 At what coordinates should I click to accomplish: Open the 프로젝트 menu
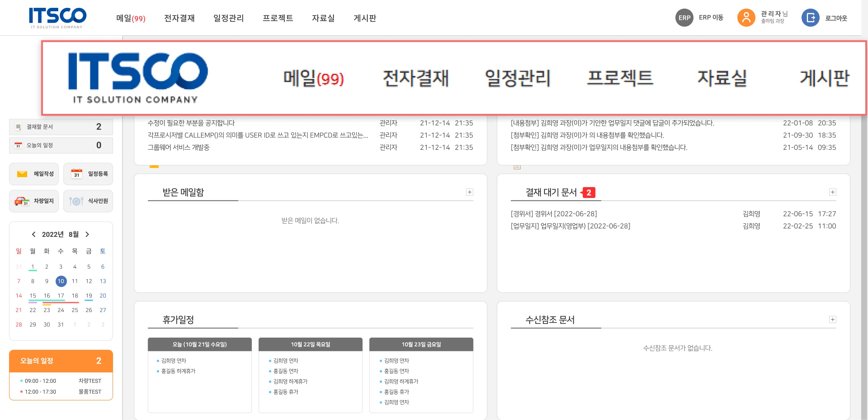click(x=278, y=18)
